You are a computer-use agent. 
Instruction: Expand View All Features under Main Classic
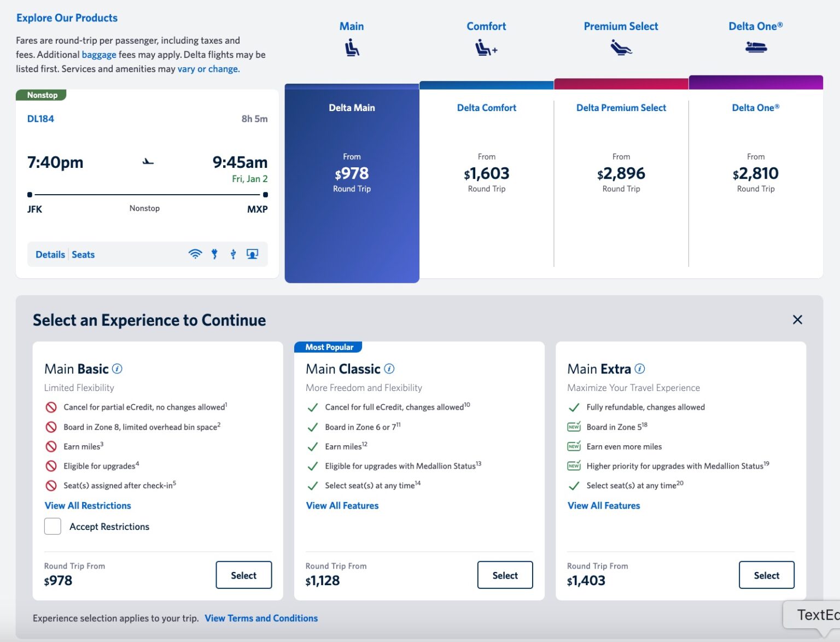click(342, 505)
